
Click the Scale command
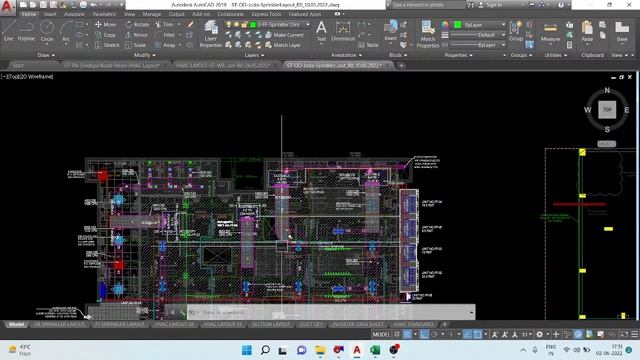136,45
